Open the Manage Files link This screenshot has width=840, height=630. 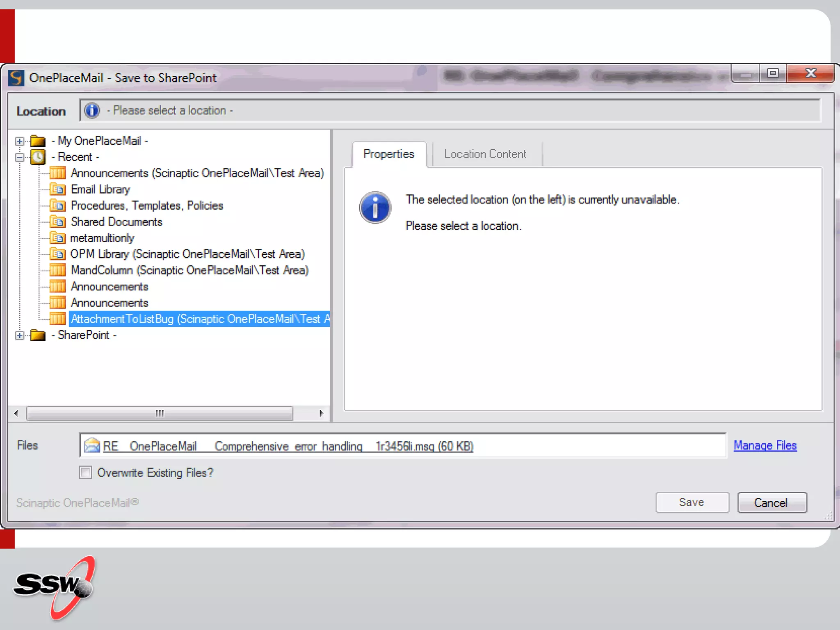[x=765, y=445]
